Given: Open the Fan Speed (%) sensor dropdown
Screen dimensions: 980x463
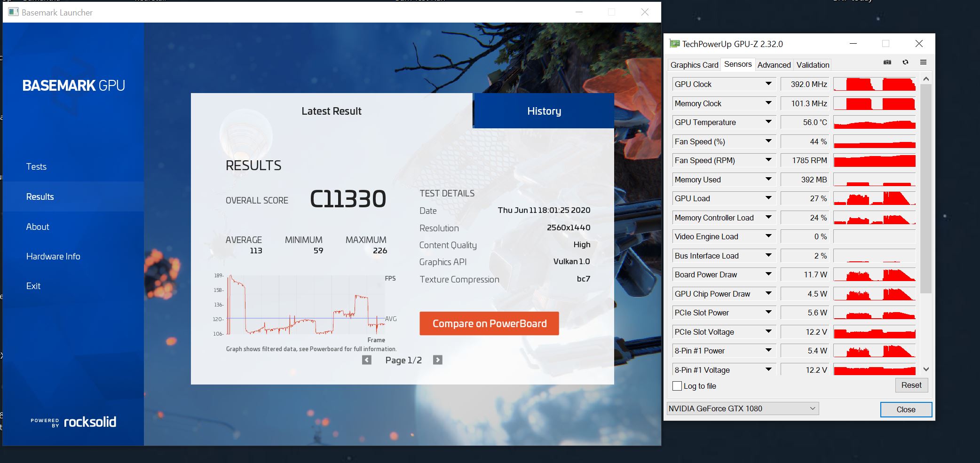Looking at the screenshot, I should pyautogui.click(x=768, y=141).
